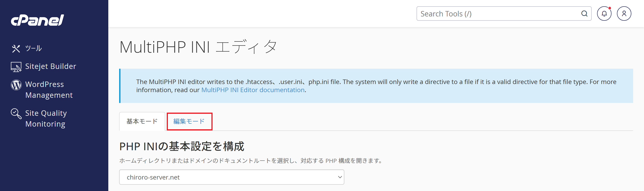Open MultiPHP INI Editor documentation link
The height and width of the screenshot is (191, 644).
pos(253,90)
